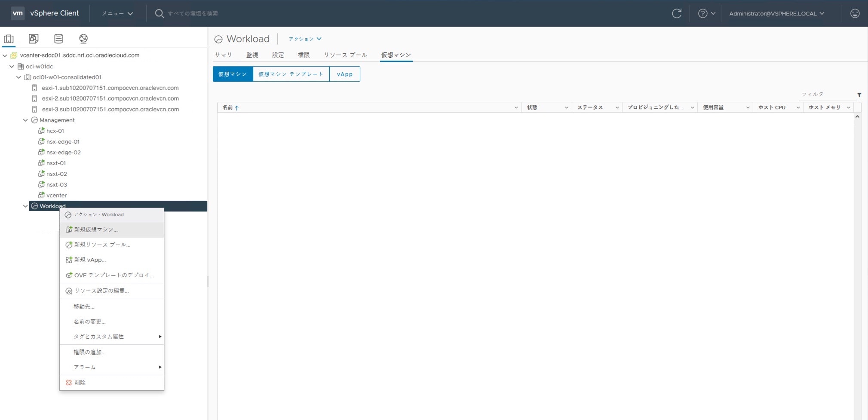Click the hcx-01 VM icon
The width and height of the screenshot is (868, 420).
point(41,131)
